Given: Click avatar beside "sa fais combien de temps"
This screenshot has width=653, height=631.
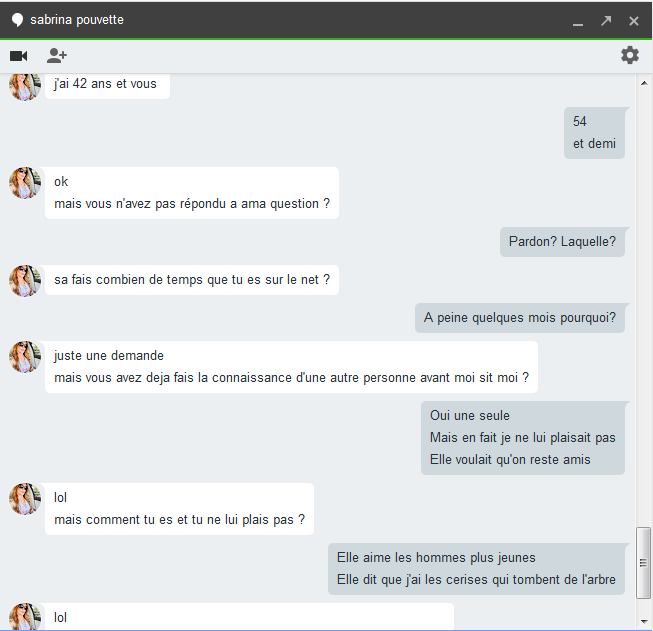Looking at the screenshot, I should 25,281.
